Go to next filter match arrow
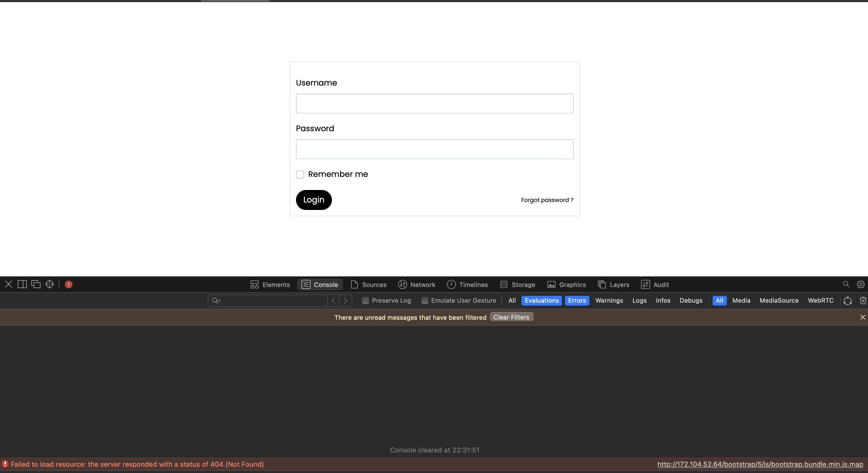Viewport: 868px width, 473px height. pos(346,300)
